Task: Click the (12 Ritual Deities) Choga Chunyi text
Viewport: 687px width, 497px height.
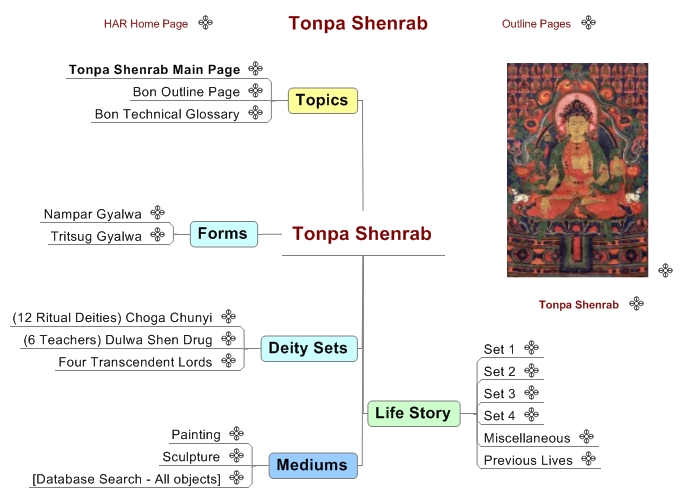Action: pos(112,317)
